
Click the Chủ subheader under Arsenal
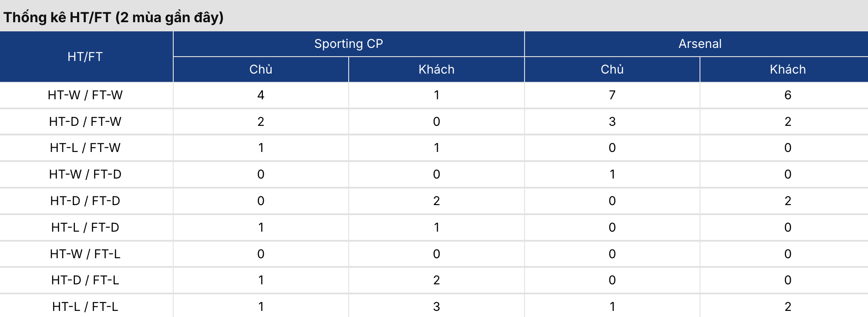pos(612,70)
